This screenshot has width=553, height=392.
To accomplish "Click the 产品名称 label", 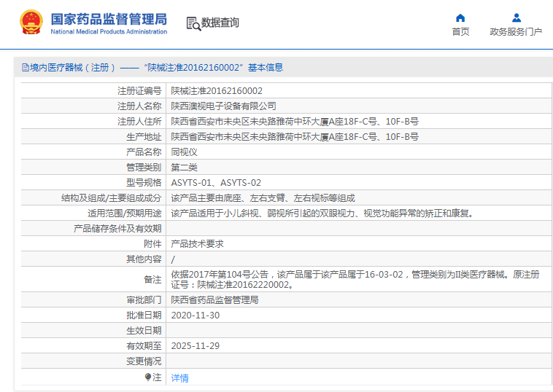I will pyautogui.click(x=144, y=152).
